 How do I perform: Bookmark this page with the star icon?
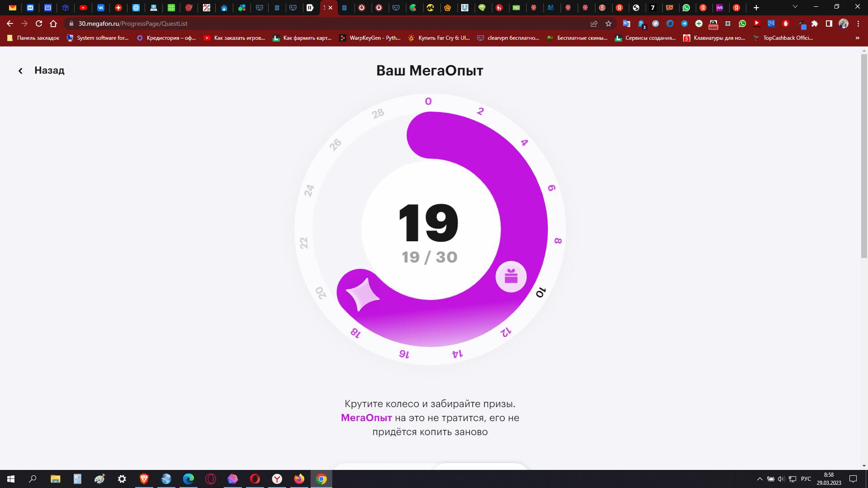point(609,23)
